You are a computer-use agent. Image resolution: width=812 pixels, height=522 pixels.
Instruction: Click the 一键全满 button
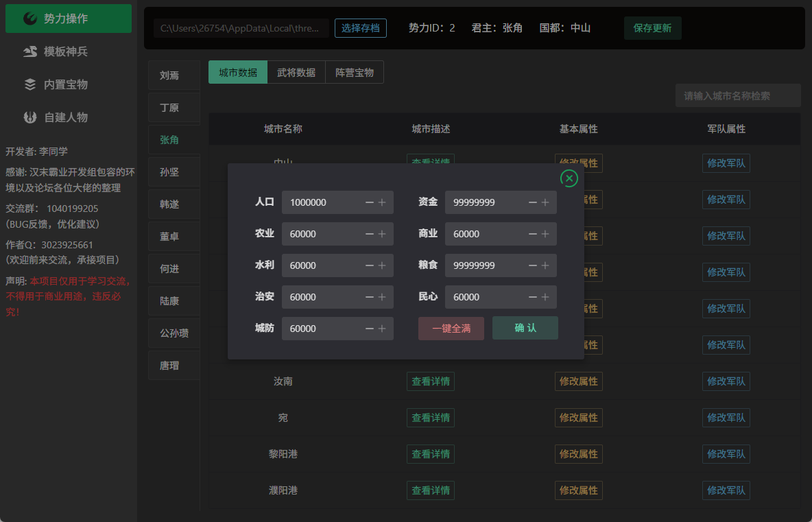click(451, 329)
